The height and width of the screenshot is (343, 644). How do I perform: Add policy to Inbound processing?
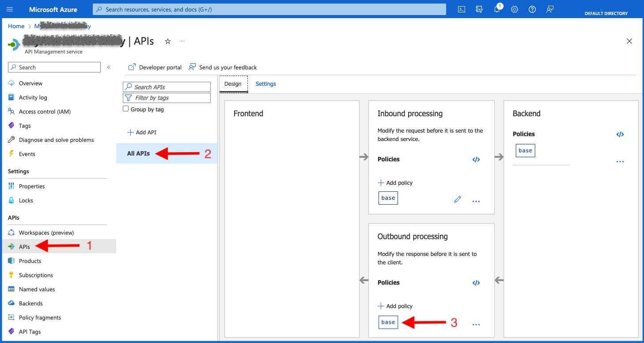[x=395, y=183]
